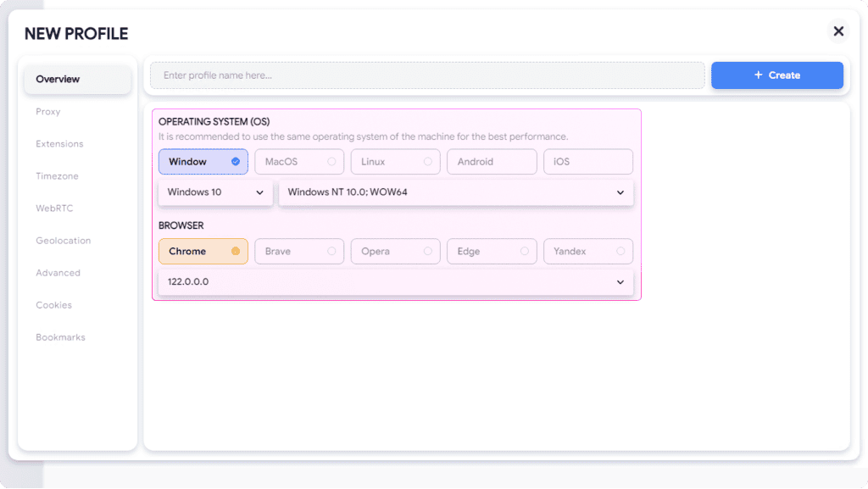Open the Proxy settings tab
This screenshot has width=868, height=489.
48,112
